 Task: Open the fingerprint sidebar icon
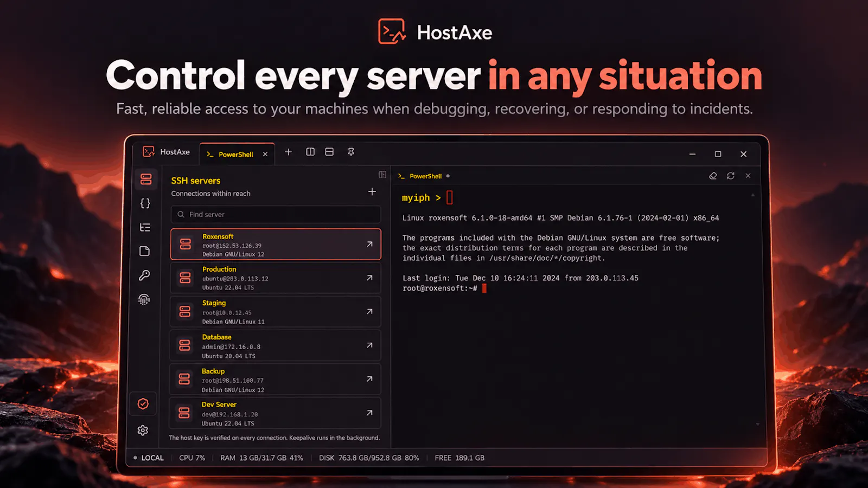[x=144, y=299]
